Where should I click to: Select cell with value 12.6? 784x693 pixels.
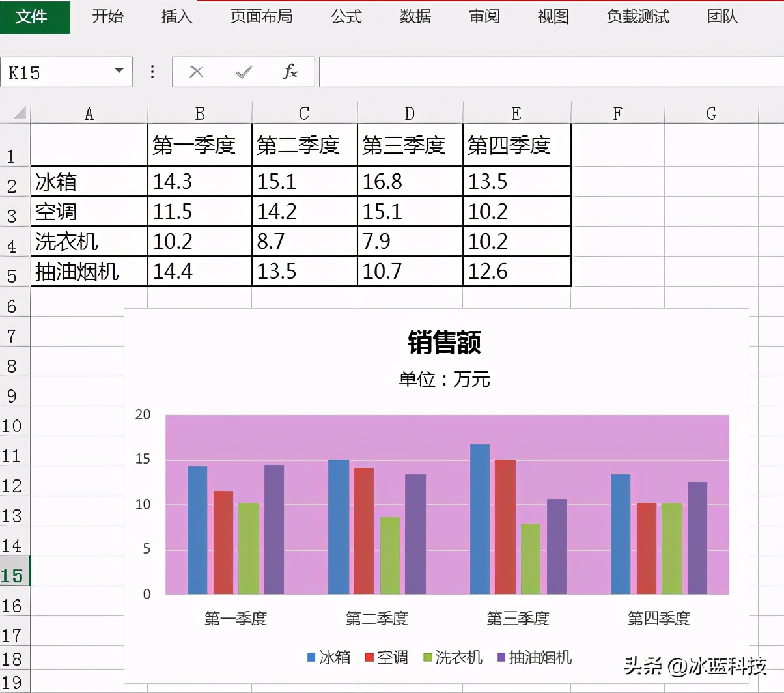click(x=517, y=271)
